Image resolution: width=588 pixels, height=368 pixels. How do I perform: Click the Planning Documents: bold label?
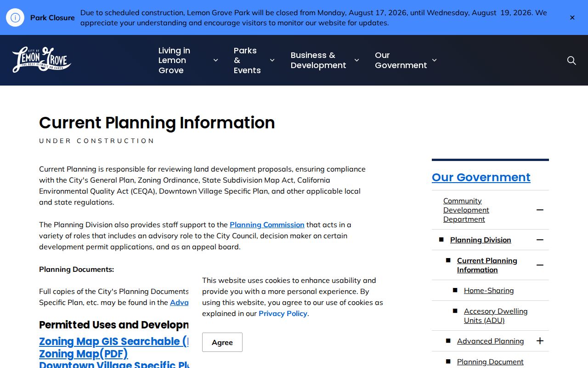pyautogui.click(x=76, y=269)
